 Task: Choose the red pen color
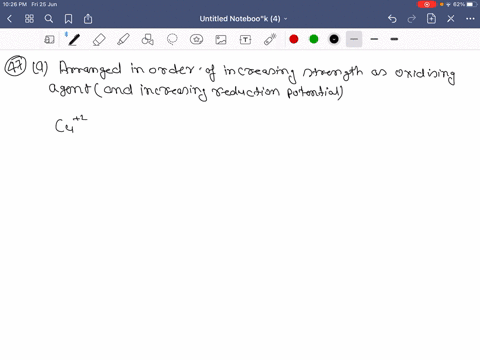coord(294,39)
